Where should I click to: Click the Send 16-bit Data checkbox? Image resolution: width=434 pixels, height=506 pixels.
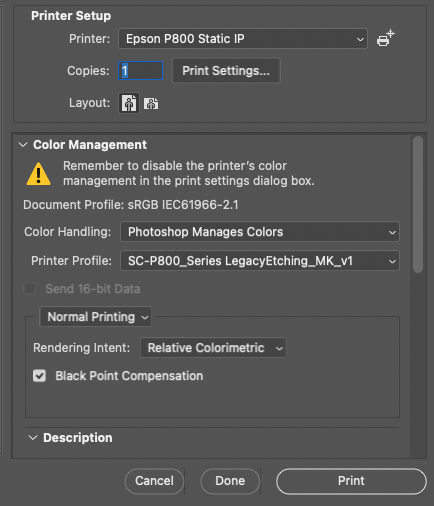(x=30, y=289)
